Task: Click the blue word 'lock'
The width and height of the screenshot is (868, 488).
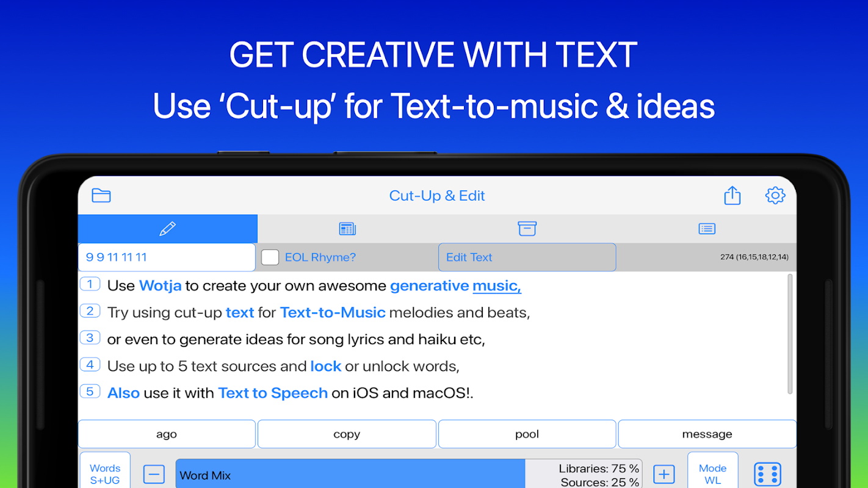Action: point(326,366)
